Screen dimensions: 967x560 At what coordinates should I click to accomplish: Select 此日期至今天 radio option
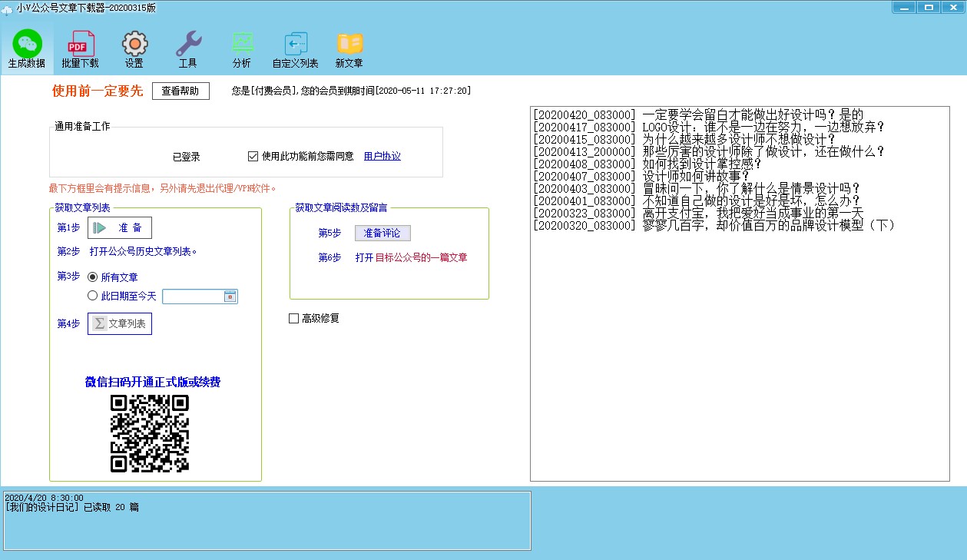[93, 296]
